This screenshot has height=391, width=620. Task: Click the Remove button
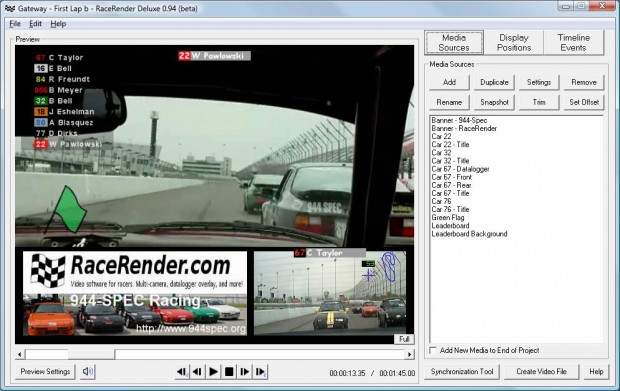coord(584,82)
